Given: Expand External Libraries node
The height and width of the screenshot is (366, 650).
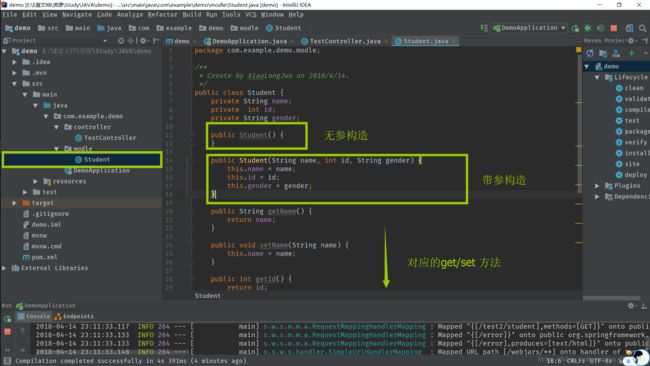Looking at the screenshot, I should (x=4, y=268).
